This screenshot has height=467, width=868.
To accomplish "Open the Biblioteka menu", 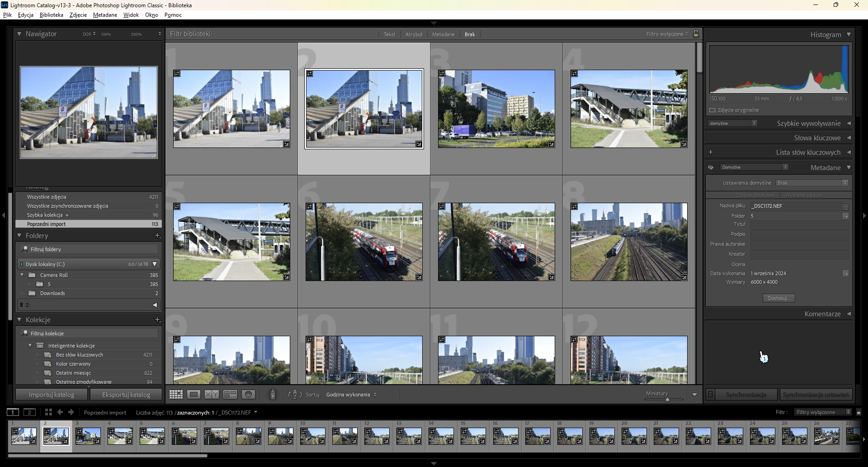I will point(52,15).
